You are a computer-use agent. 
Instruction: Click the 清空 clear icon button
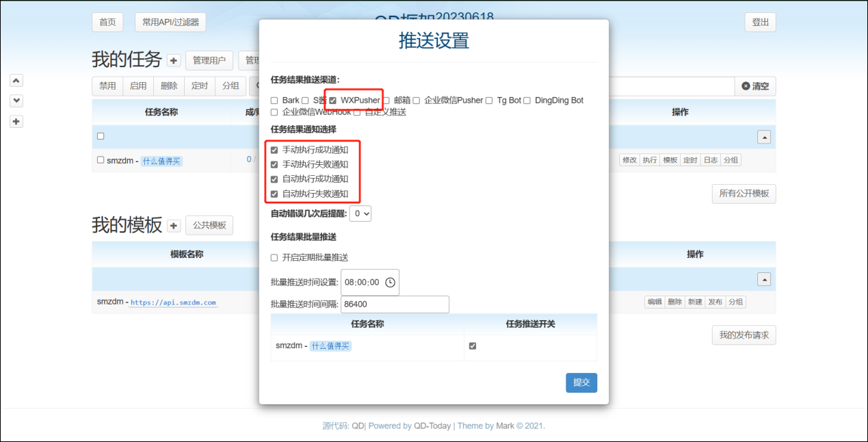tap(755, 86)
